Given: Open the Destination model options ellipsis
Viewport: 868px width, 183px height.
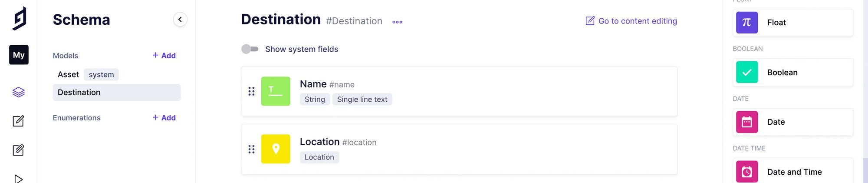Looking at the screenshot, I should (x=397, y=22).
